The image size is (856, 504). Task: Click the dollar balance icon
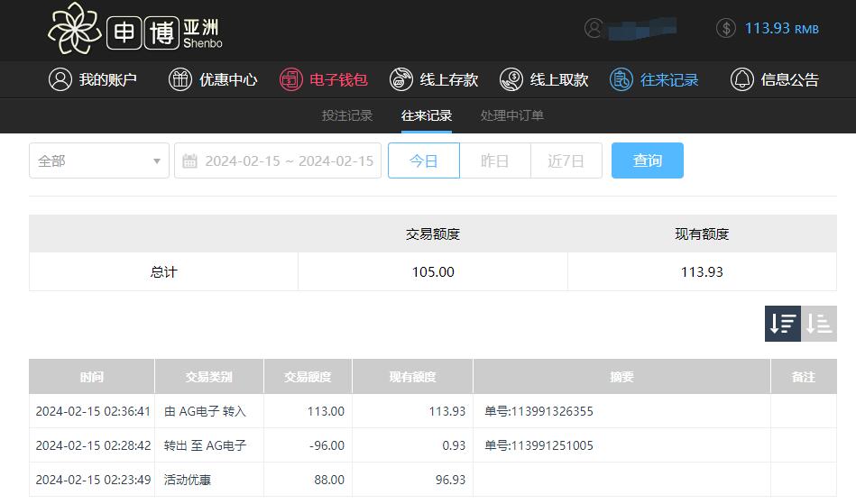pos(726,28)
